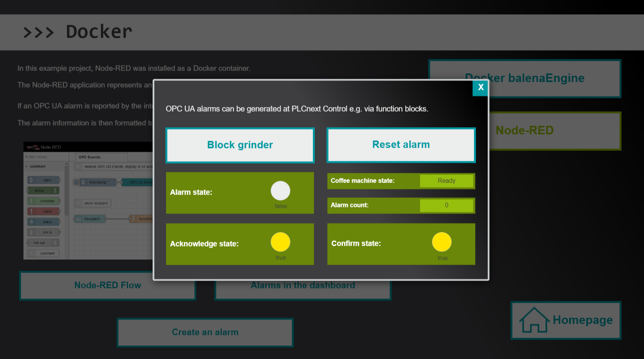Viewport: 644px width, 359px height.
Task: Click the catch node in the palette
Action: click(x=44, y=211)
